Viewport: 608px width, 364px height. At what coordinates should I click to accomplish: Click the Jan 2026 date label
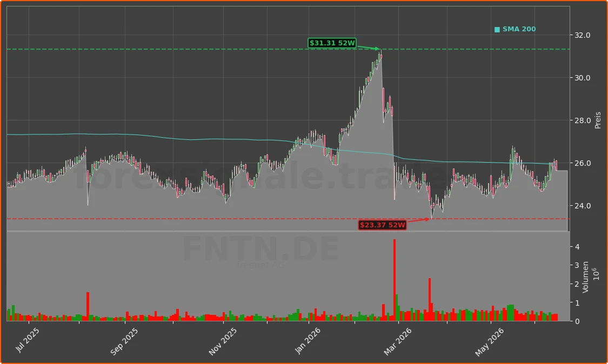click(x=308, y=341)
